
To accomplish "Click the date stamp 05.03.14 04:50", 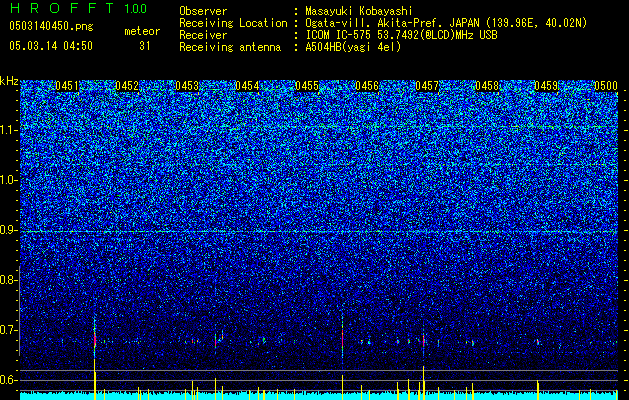I will point(51,46).
